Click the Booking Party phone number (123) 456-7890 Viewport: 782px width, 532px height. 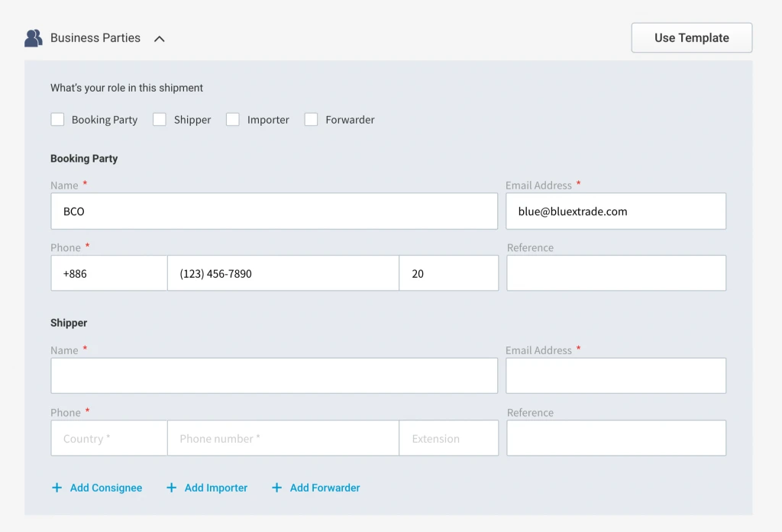tap(283, 273)
